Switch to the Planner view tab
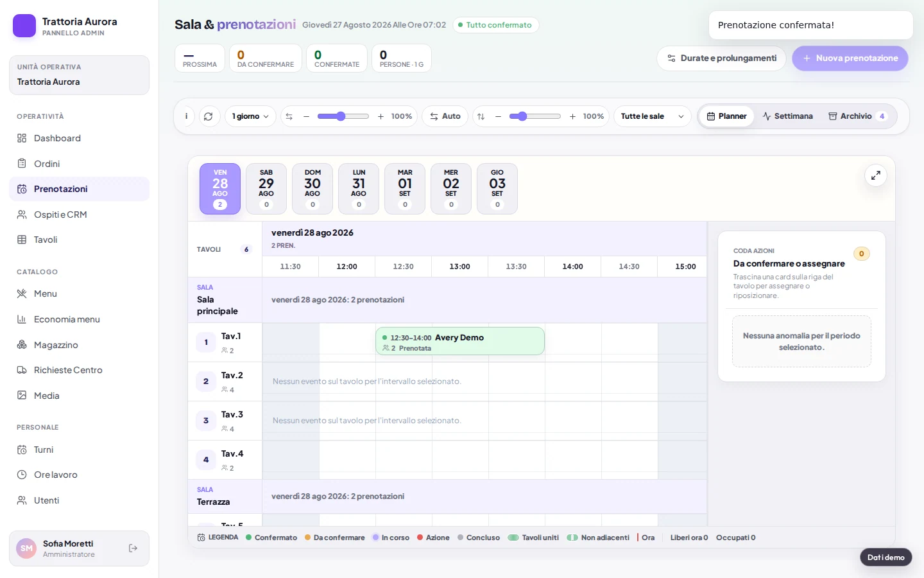The width and height of the screenshot is (924, 578). pos(727,116)
